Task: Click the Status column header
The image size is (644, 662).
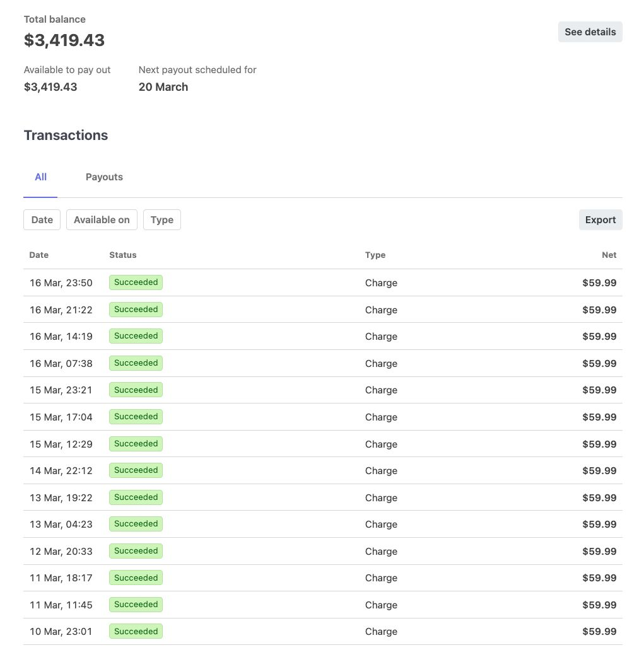Action: pyautogui.click(x=122, y=255)
